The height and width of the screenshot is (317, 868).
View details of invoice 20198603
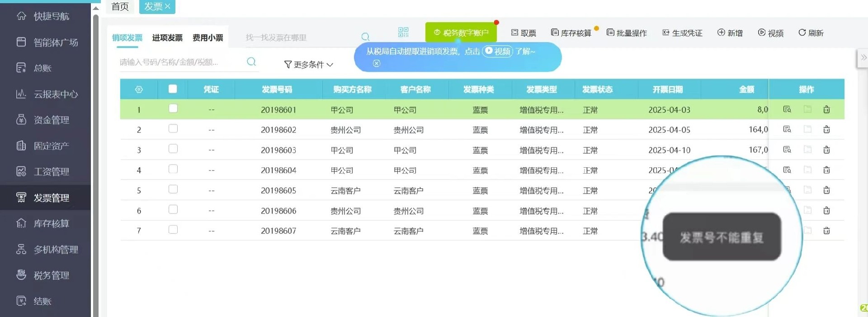tap(787, 150)
